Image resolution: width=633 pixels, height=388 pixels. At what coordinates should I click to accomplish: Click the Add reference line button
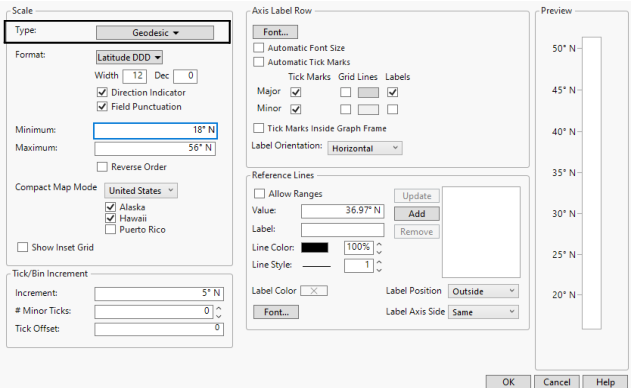click(x=417, y=214)
